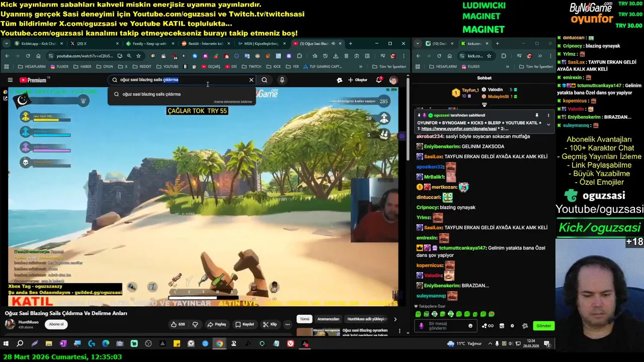The width and height of the screenshot is (644, 362).
Task: Open Windows taskbar search
Action: click(20, 344)
